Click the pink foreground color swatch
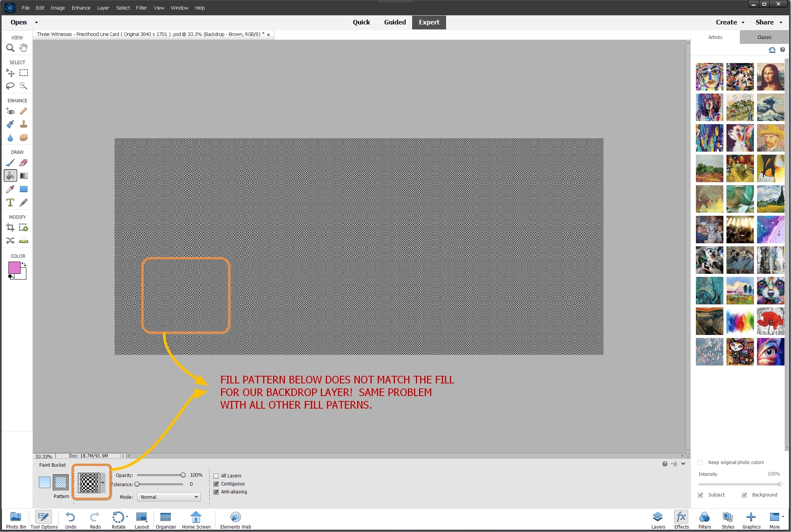 [14, 268]
